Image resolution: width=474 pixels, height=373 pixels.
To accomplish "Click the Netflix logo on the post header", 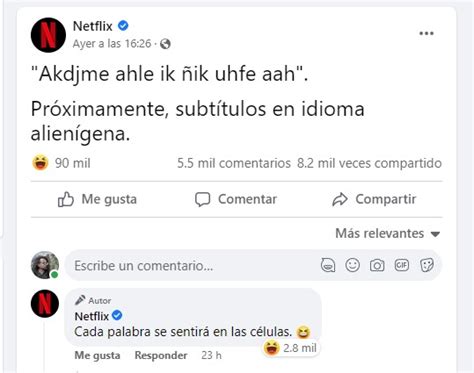I will [x=48, y=35].
